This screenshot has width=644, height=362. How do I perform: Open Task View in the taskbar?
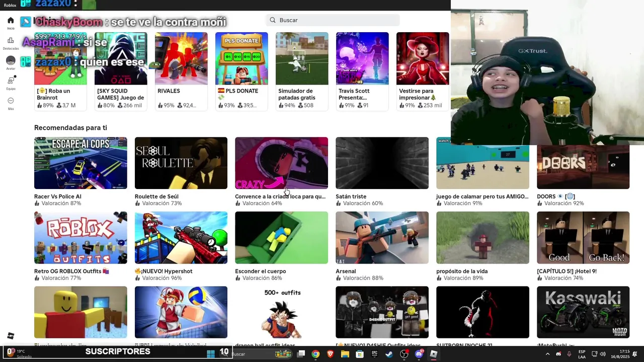[x=301, y=354]
